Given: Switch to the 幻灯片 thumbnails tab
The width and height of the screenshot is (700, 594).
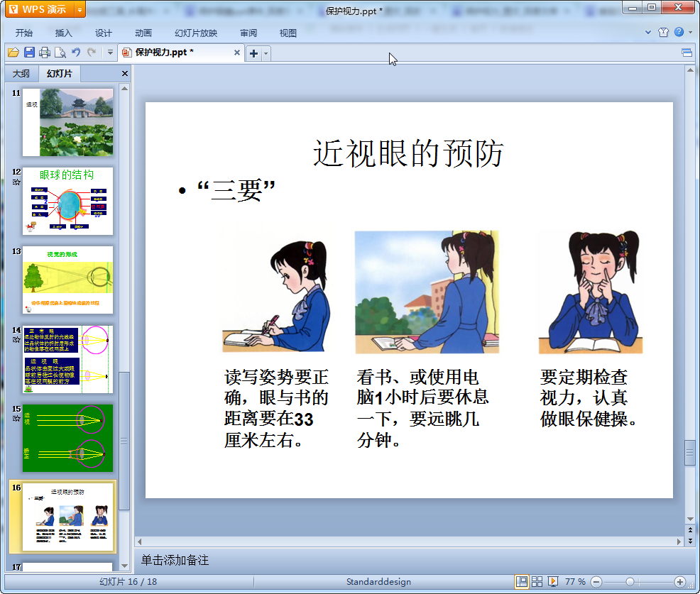Looking at the screenshot, I should coord(60,74).
